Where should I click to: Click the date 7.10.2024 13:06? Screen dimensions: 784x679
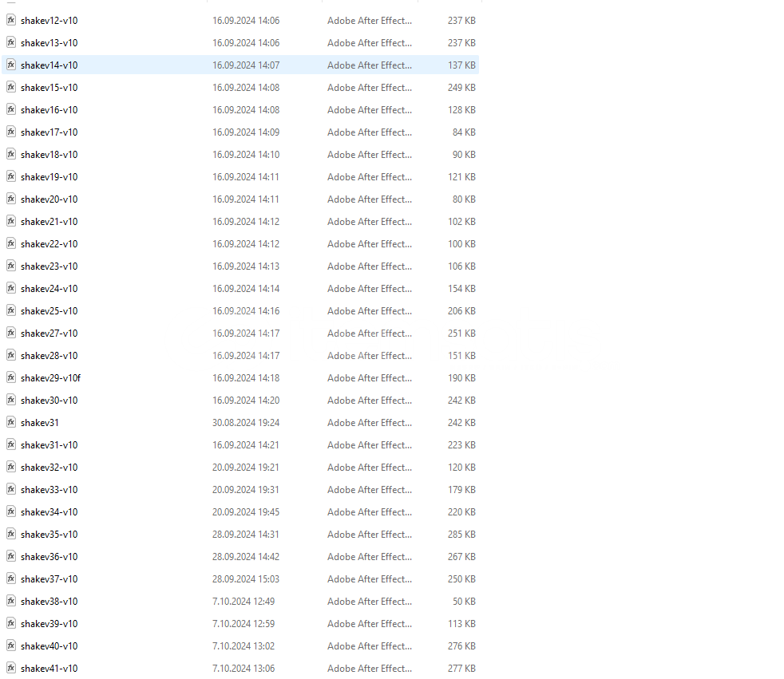[x=243, y=668]
